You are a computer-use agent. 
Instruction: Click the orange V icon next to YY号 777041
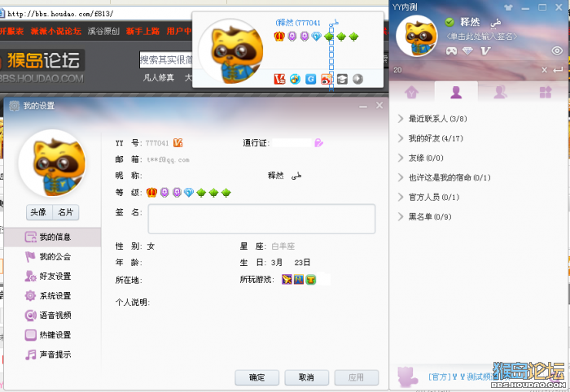tap(178, 143)
